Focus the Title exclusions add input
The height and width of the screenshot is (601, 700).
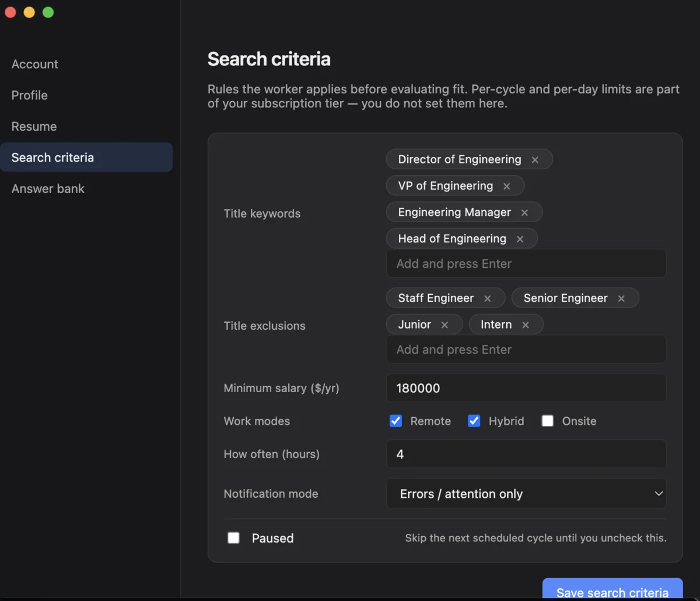[526, 350]
